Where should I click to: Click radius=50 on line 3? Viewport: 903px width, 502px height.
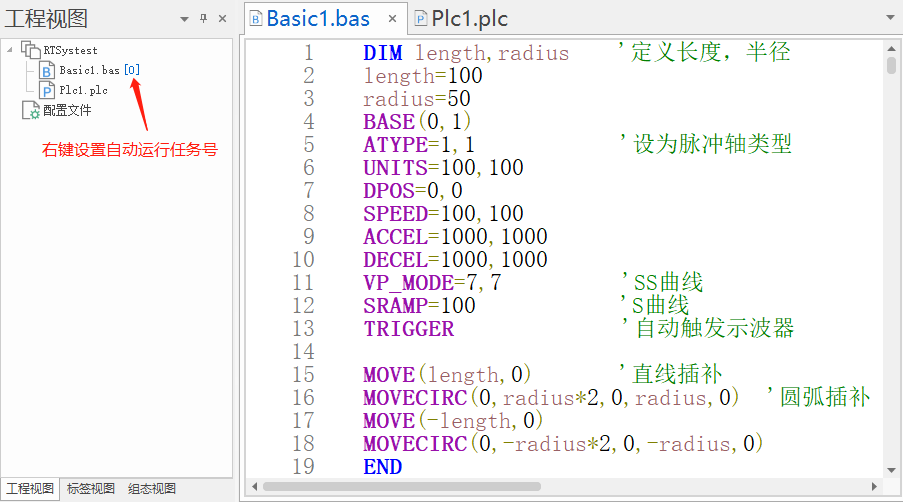[417, 99]
